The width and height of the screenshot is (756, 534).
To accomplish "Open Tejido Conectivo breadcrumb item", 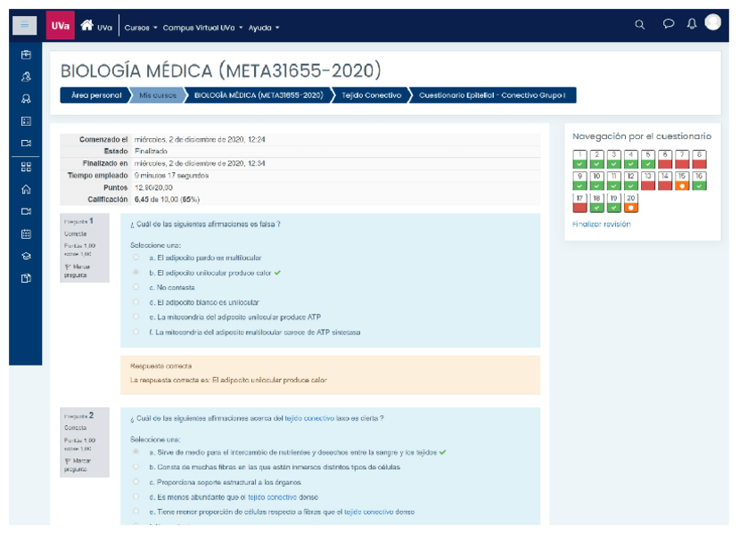I will pos(371,95).
